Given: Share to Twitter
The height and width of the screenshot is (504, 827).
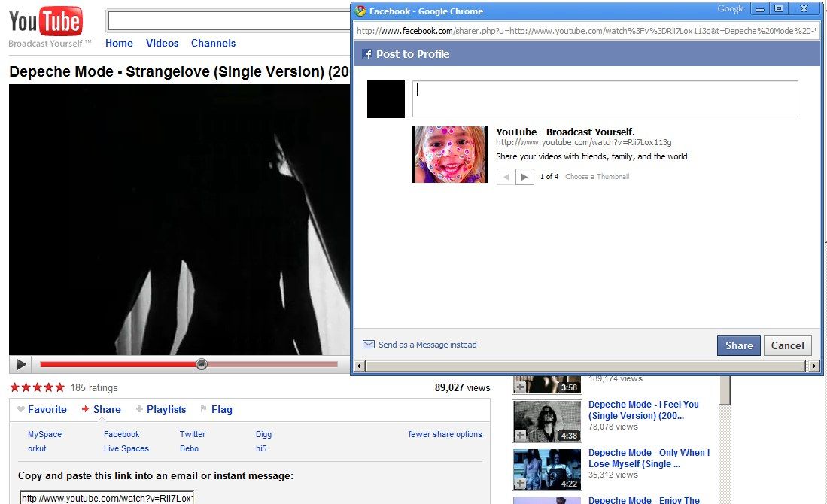Looking at the screenshot, I should 193,434.
